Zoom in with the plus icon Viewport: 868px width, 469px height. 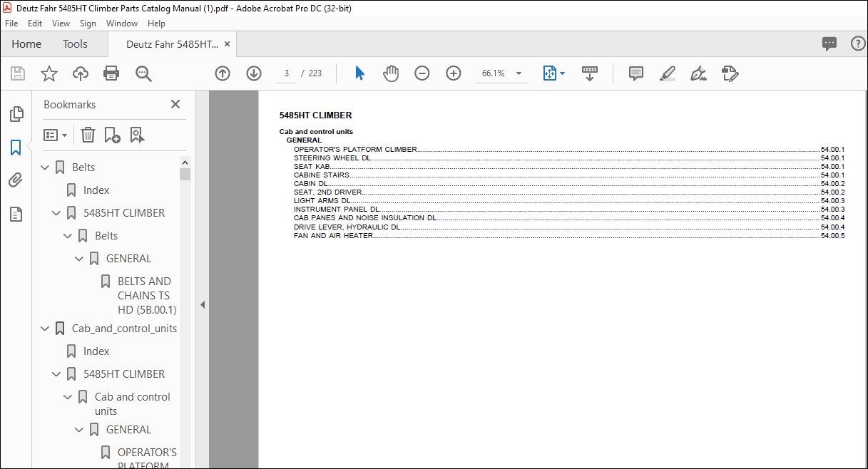454,73
